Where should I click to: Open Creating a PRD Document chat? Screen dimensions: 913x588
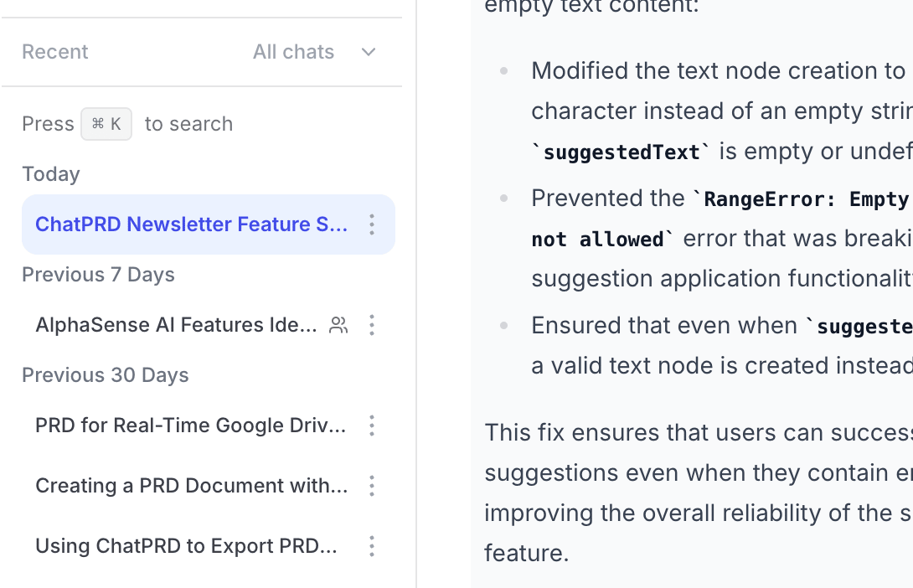(x=191, y=486)
